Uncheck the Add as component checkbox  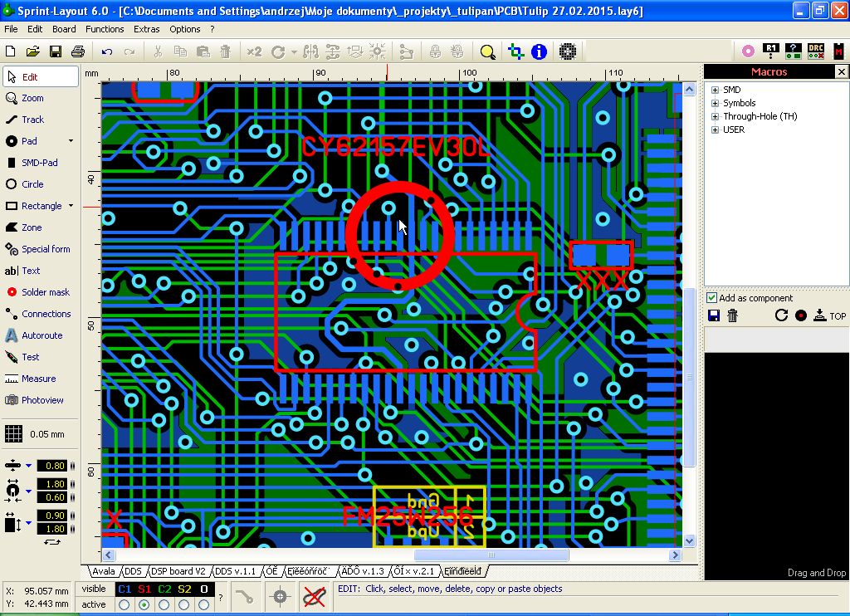point(711,298)
